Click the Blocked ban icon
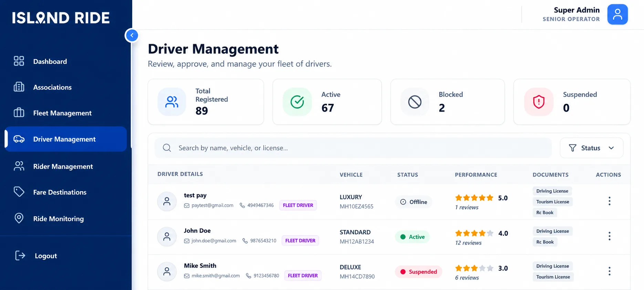The image size is (644, 290). click(x=415, y=102)
